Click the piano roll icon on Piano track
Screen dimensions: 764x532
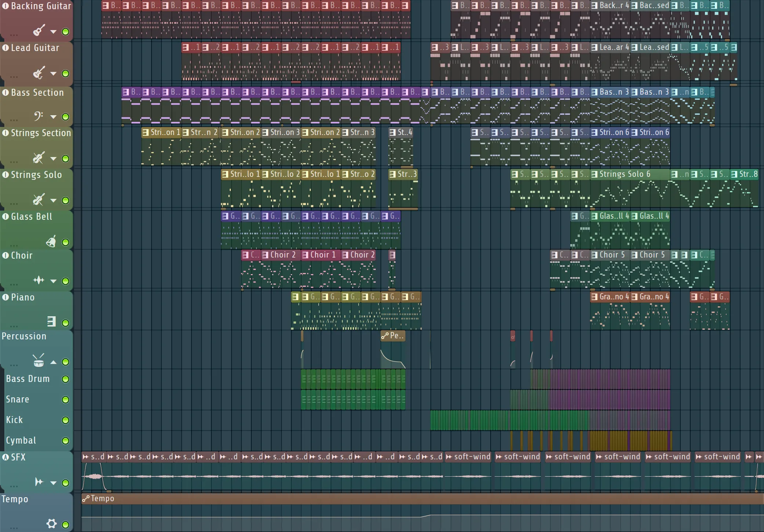tap(51, 322)
